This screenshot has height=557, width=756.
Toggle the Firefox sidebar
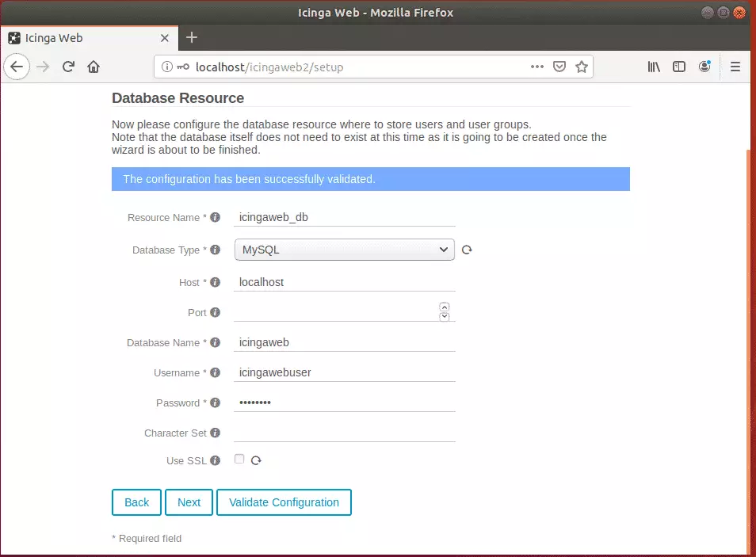[x=679, y=67]
